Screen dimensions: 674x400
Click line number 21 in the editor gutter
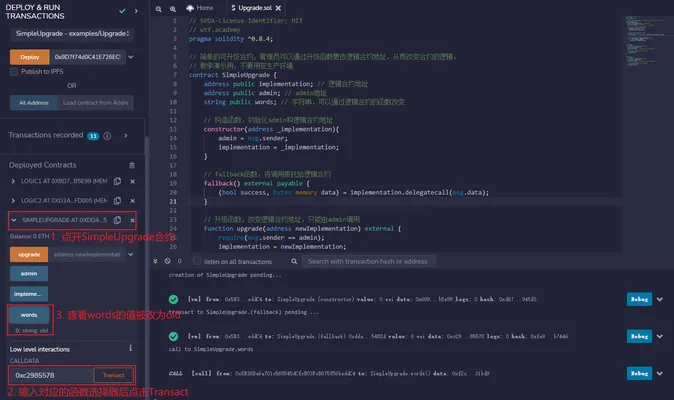[x=173, y=202]
